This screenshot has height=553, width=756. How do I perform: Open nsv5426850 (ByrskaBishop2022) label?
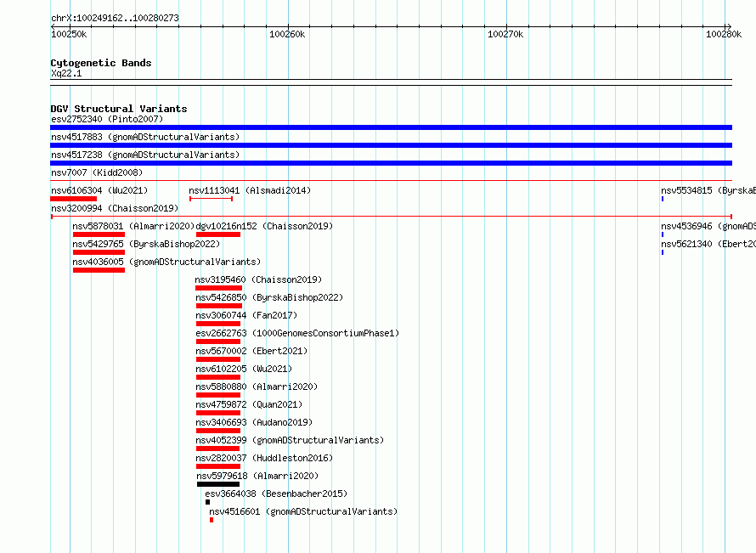(269, 297)
